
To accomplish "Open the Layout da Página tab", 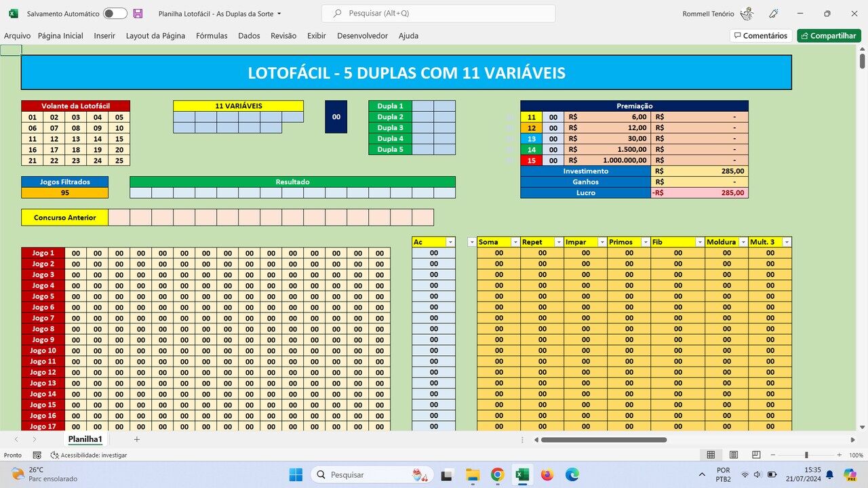I will tap(155, 36).
